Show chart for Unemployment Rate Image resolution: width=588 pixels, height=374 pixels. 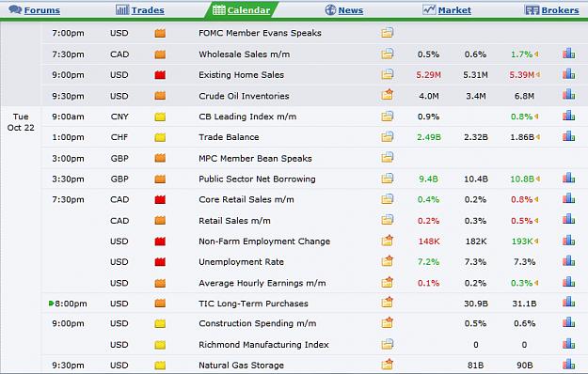tap(568, 261)
